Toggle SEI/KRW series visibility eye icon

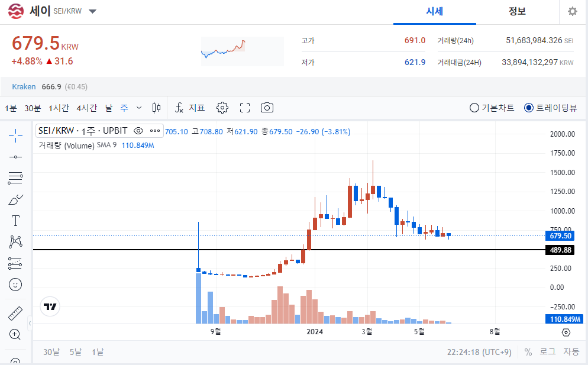(x=139, y=131)
